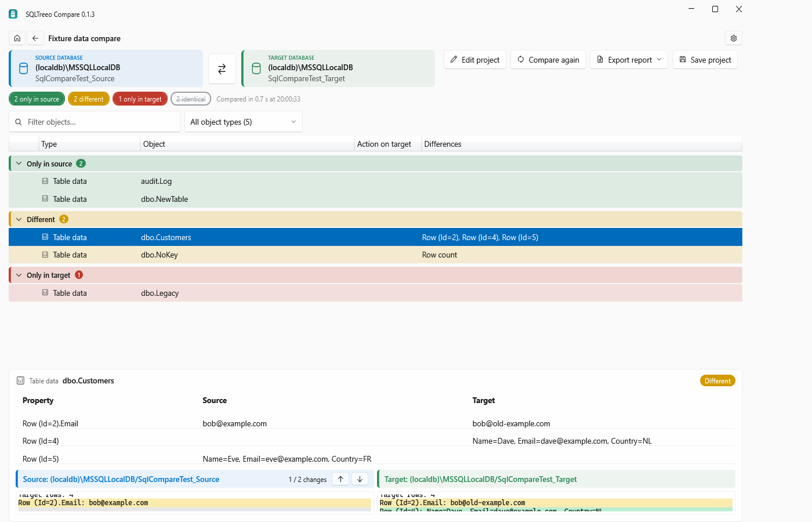Click the Edit project button

click(475, 60)
